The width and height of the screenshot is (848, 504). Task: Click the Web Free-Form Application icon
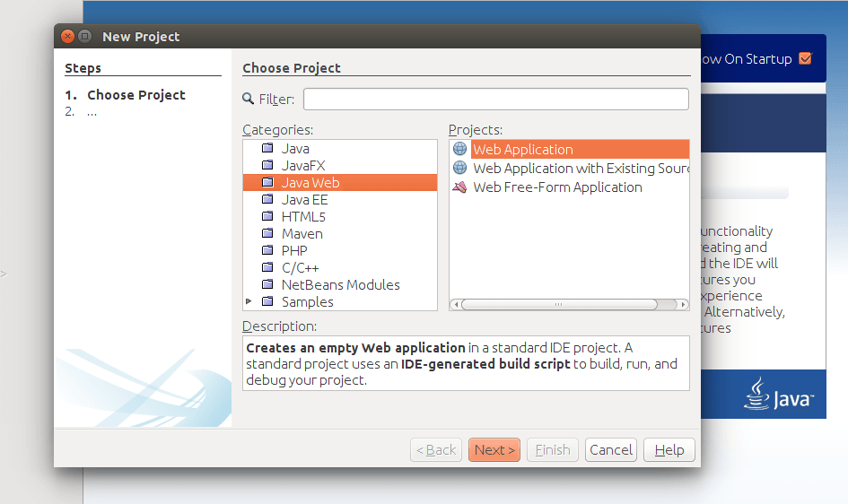pos(460,187)
